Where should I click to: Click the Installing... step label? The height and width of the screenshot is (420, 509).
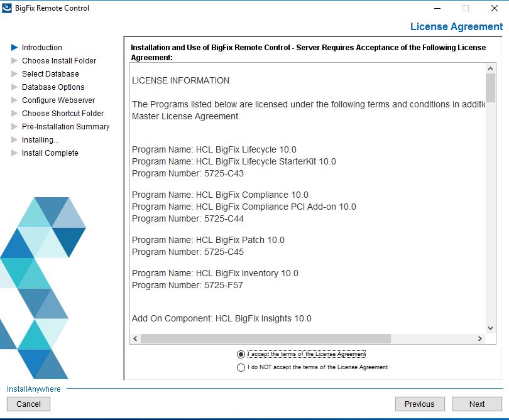pos(40,140)
